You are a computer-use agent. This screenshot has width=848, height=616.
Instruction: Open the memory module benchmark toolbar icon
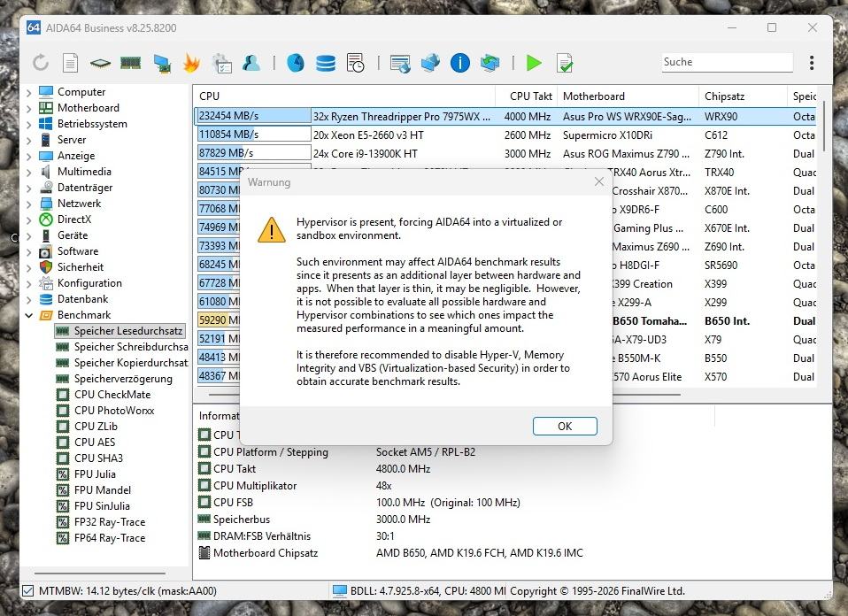click(130, 63)
